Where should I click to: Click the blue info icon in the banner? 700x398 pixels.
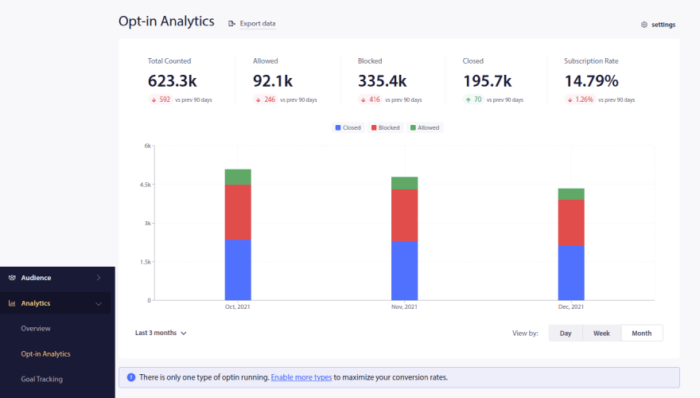(x=131, y=377)
